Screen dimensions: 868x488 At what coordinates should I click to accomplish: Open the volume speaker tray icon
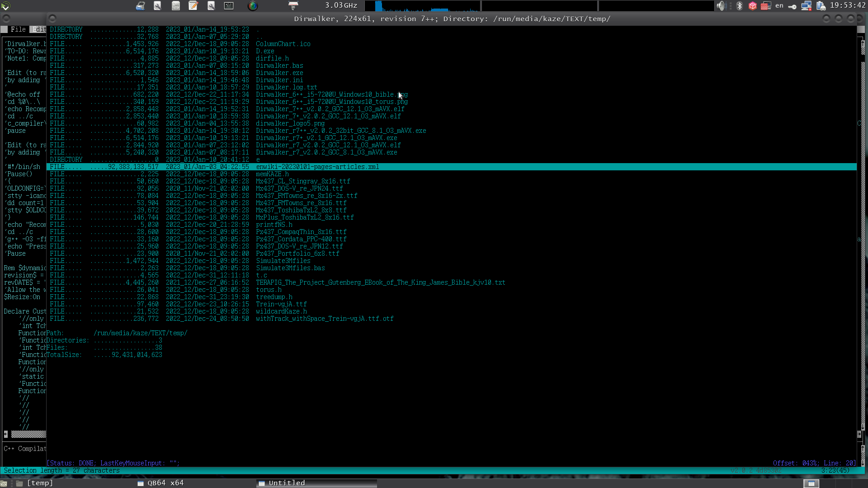(x=721, y=6)
